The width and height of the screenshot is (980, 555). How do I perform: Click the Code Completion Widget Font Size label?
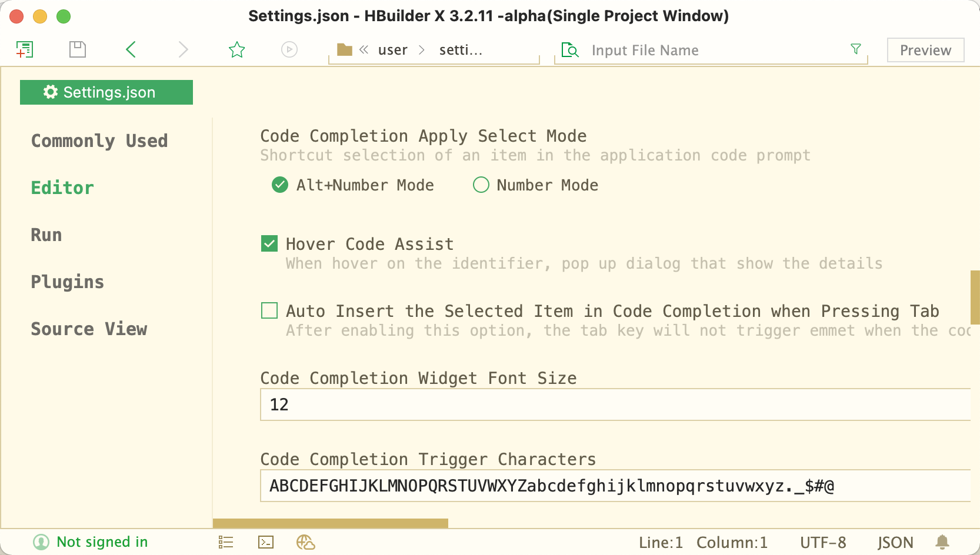(418, 378)
